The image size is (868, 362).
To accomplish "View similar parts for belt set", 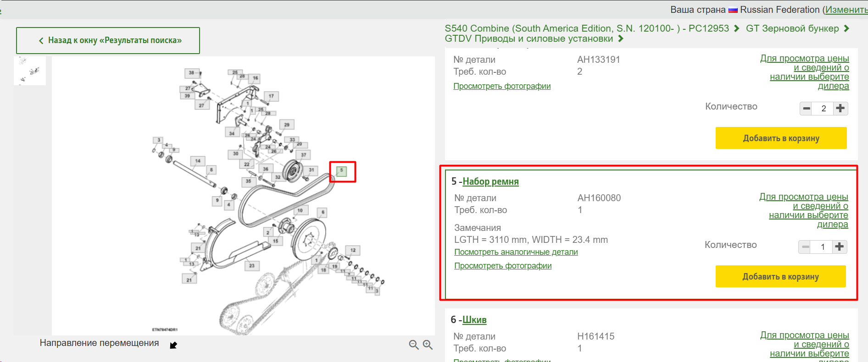I will pos(516,252).
